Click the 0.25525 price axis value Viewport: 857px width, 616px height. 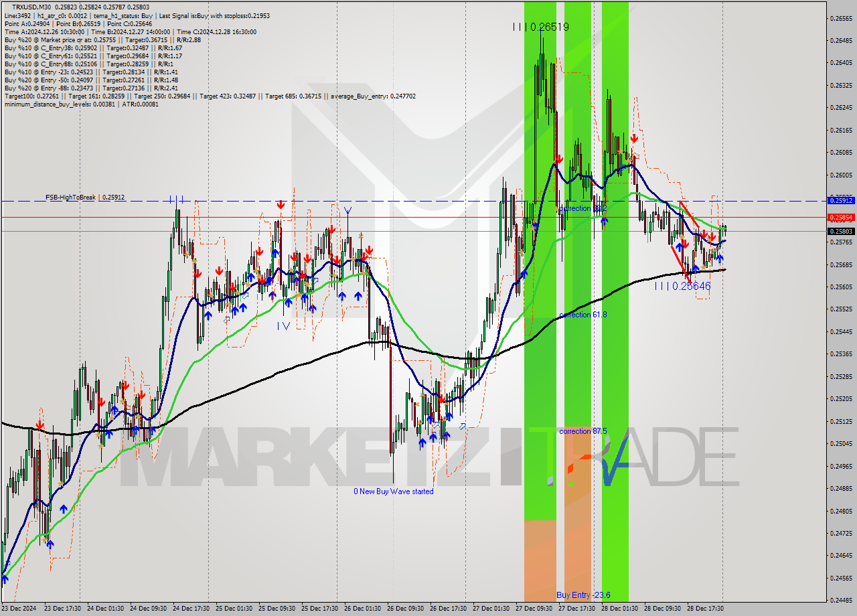[842, 309]
